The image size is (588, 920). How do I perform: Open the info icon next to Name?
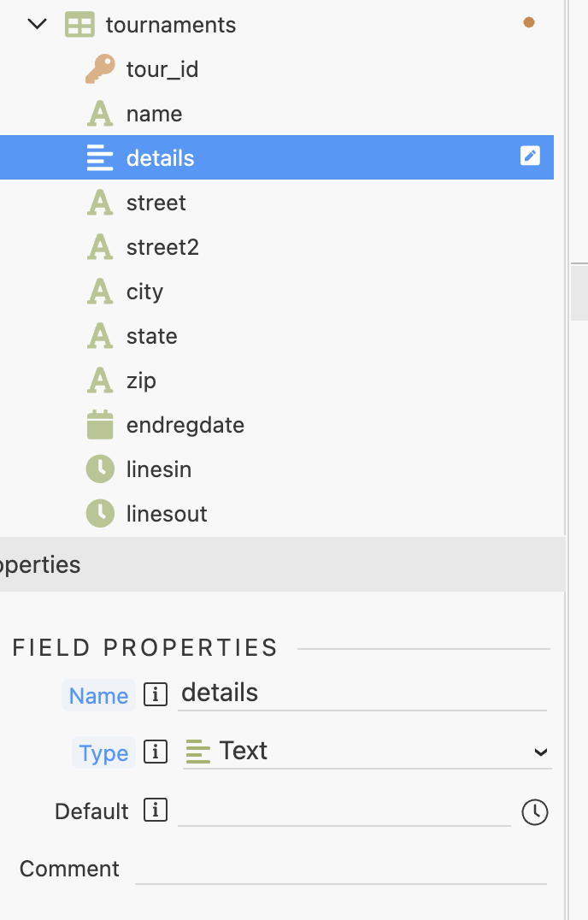tap(156, 694)
